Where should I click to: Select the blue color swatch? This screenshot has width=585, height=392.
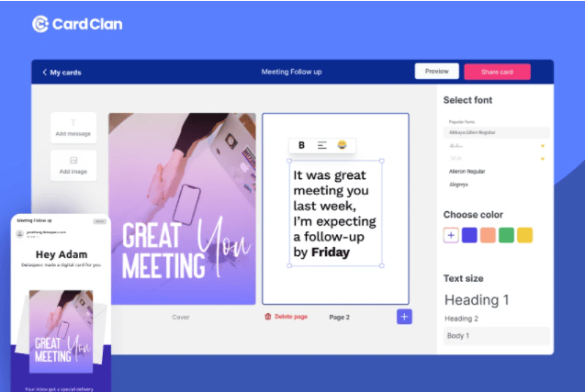tap(469, 236)
